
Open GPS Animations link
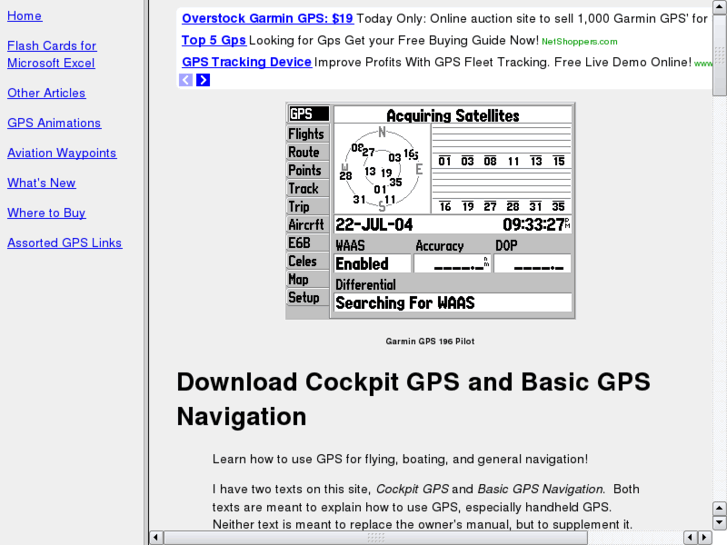pos(54,123)
